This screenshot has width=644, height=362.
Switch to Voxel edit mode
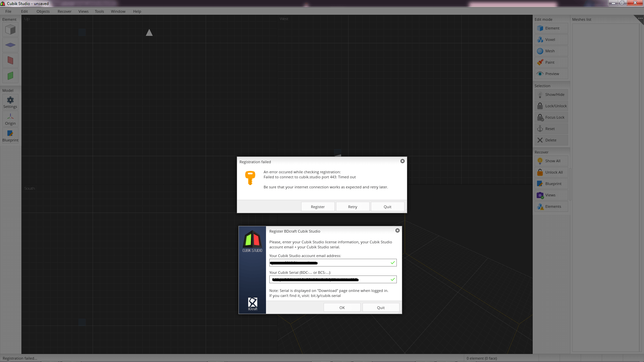[551, 40]
